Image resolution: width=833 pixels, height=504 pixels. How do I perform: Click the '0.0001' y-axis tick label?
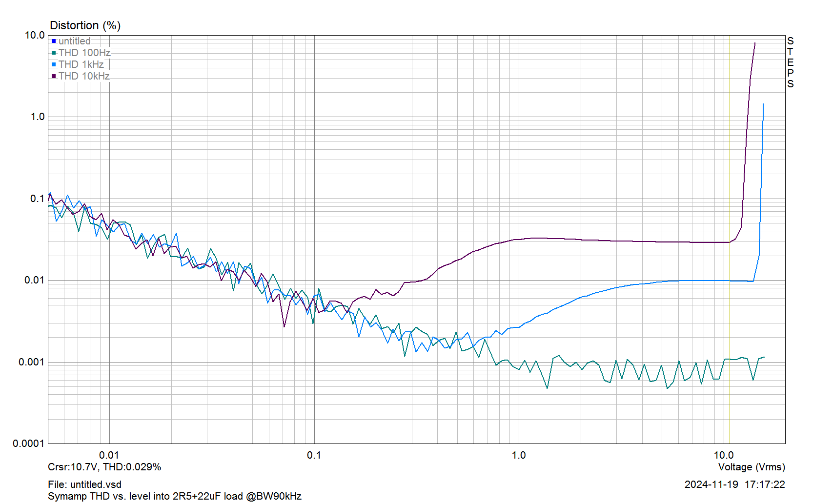tap(29, 444)
